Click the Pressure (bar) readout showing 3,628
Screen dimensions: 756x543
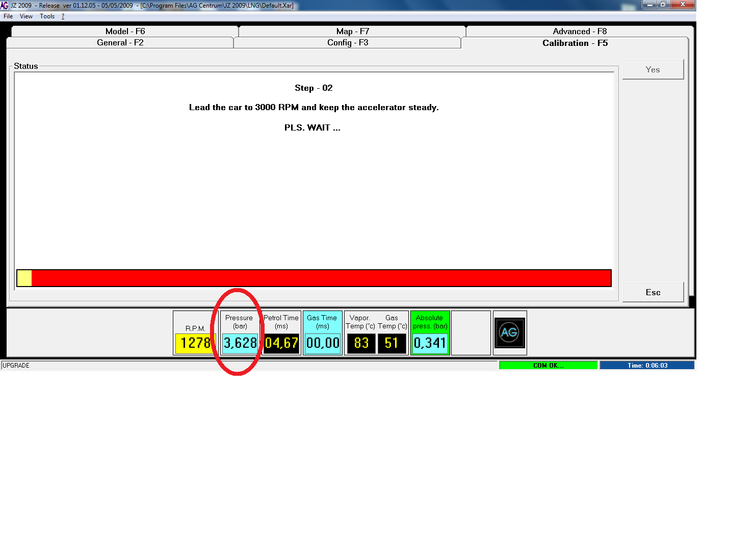(x=240, y=343)
